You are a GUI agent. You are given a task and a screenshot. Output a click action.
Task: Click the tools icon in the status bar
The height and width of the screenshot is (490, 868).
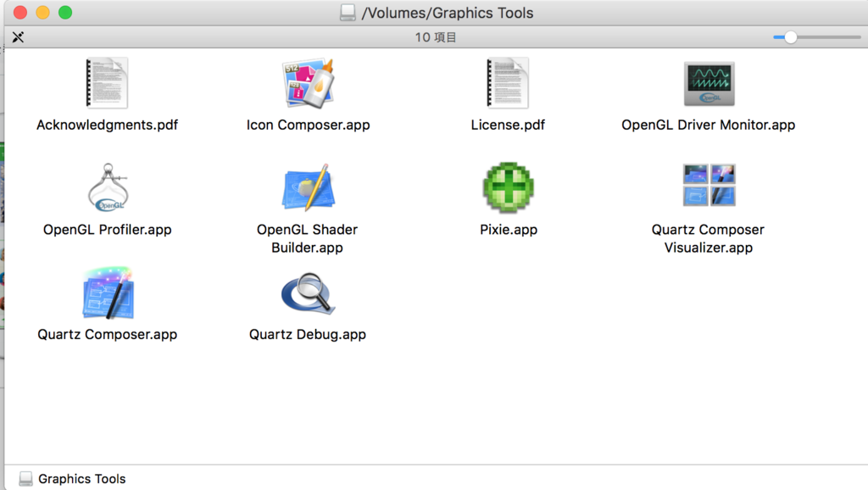pos(19,37)
